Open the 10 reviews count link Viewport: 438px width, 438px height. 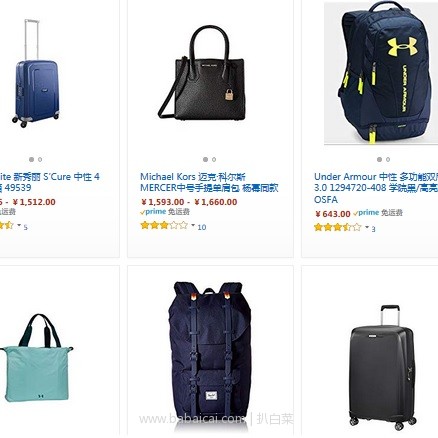[202, 227]
